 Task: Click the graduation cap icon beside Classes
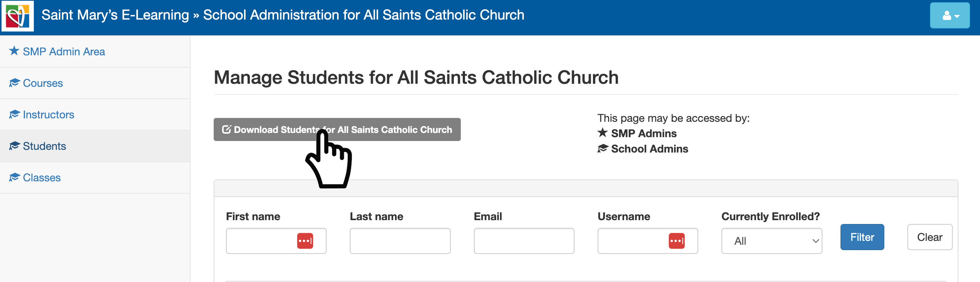(14, 177)
